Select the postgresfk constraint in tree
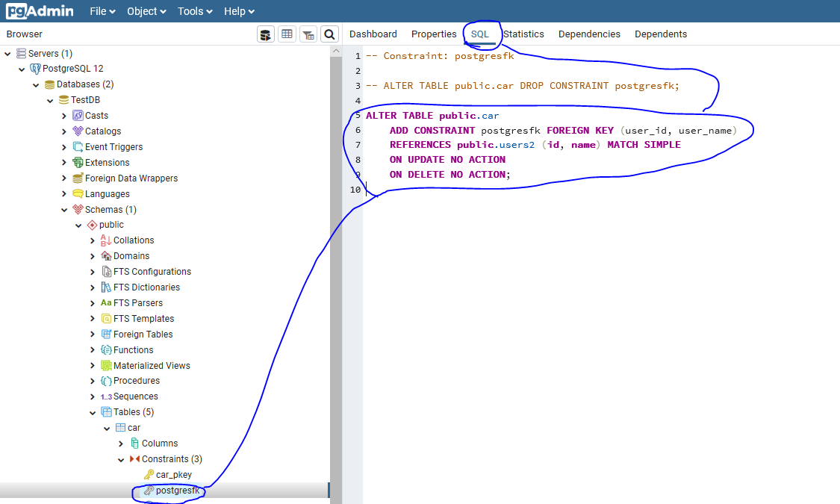Viewport: 840px width, 504px height. 177,490
